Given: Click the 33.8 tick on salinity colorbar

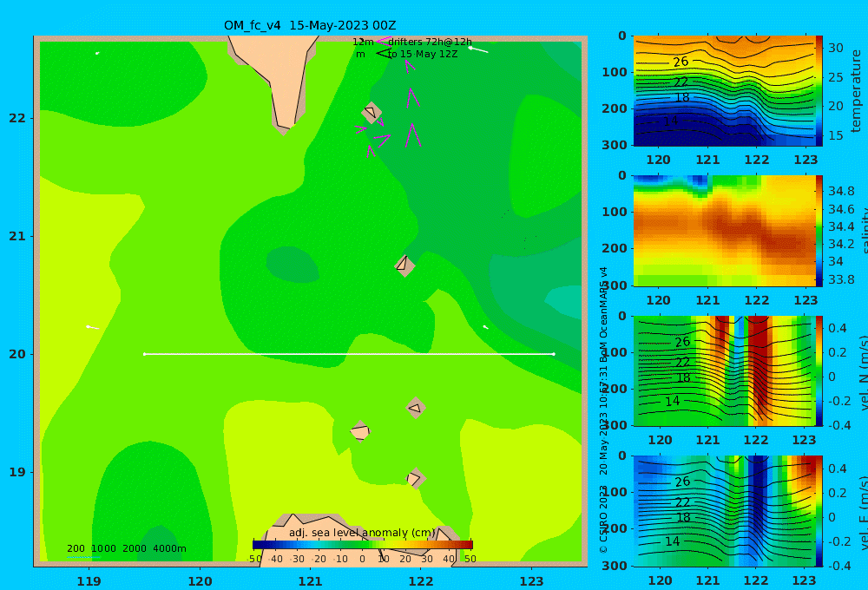Looking at the screenshot, I should click(x=841, y=279).
